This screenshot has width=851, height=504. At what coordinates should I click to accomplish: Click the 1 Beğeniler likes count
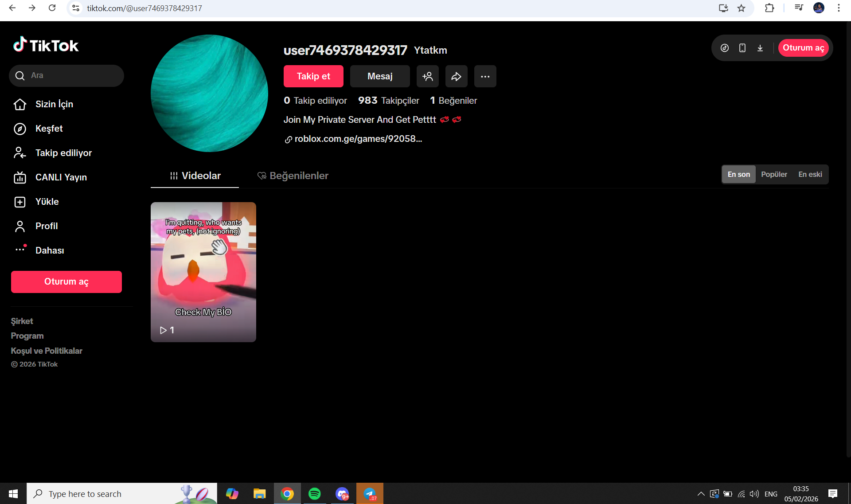point(453,101)
